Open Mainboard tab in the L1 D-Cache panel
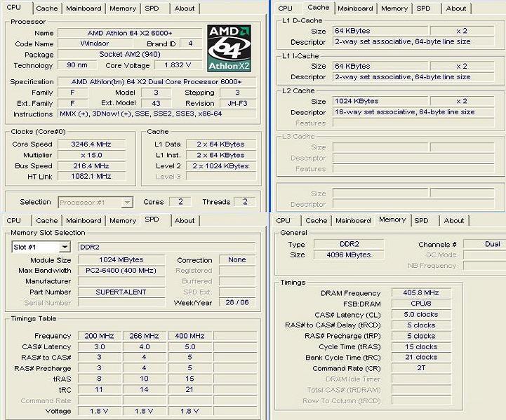This screenshot has width=506, height=420. [355, 8]
